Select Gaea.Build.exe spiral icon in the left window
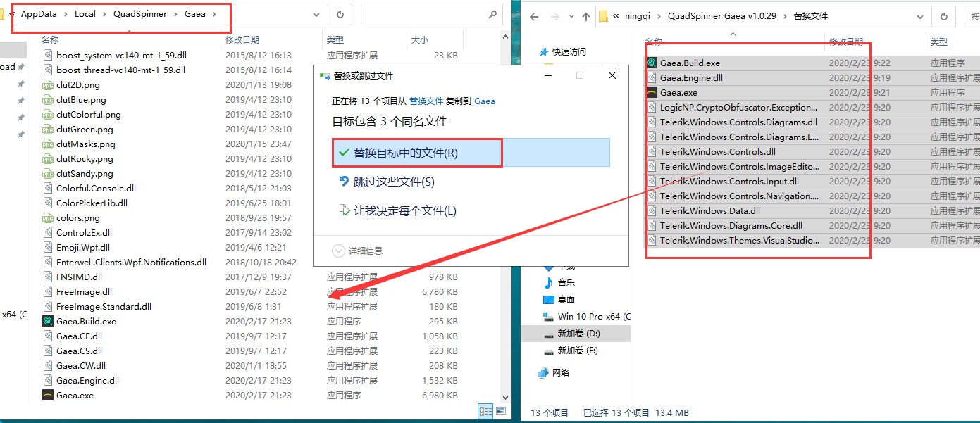The height and width of the screenshot is (423, 980). [x=48, y=321]
